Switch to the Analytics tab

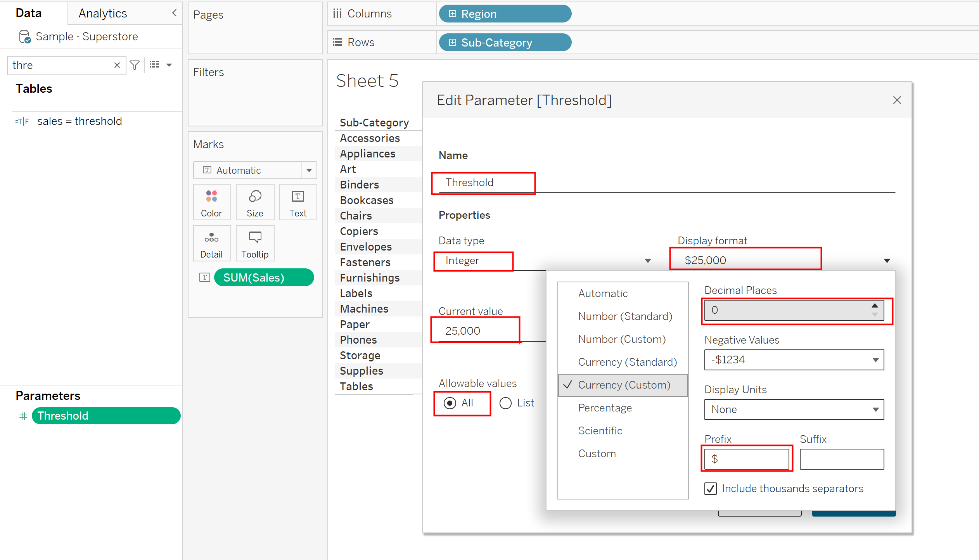pyautogui.click(x=103, y=13)
